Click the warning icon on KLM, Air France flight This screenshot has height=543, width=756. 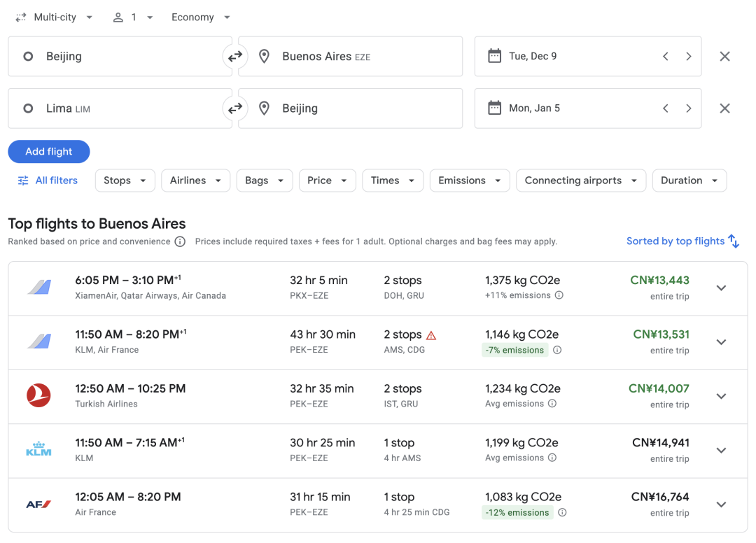[x=431, y=335]
